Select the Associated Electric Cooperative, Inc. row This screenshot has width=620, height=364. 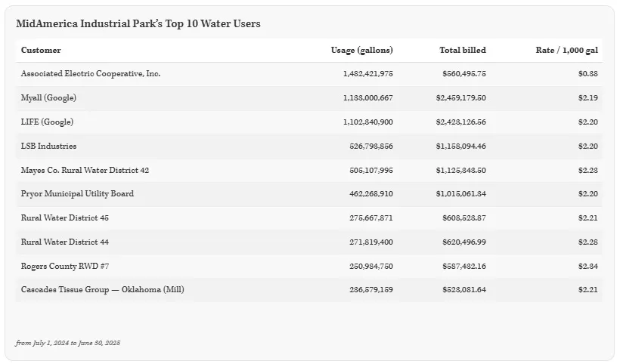pyautogui.click(x=91, y=74)
